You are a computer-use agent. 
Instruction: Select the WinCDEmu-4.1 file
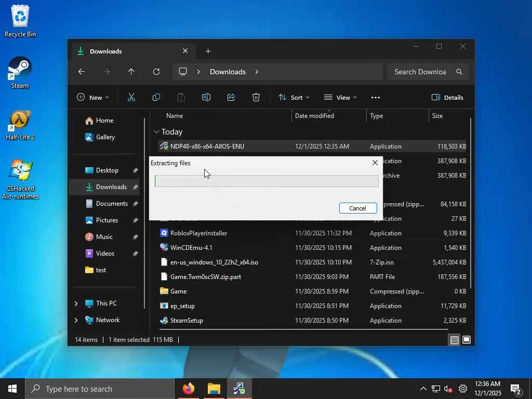pos(312,248)
